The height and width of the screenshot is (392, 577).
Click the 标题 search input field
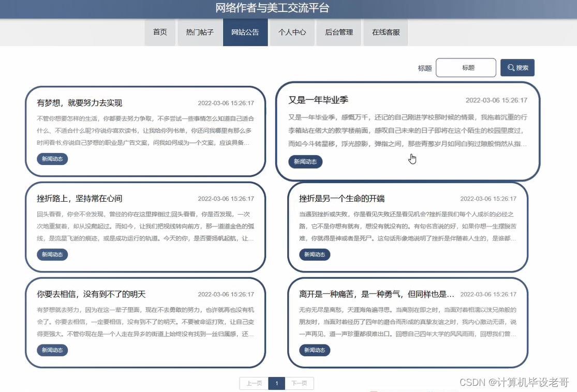point(466,68)
